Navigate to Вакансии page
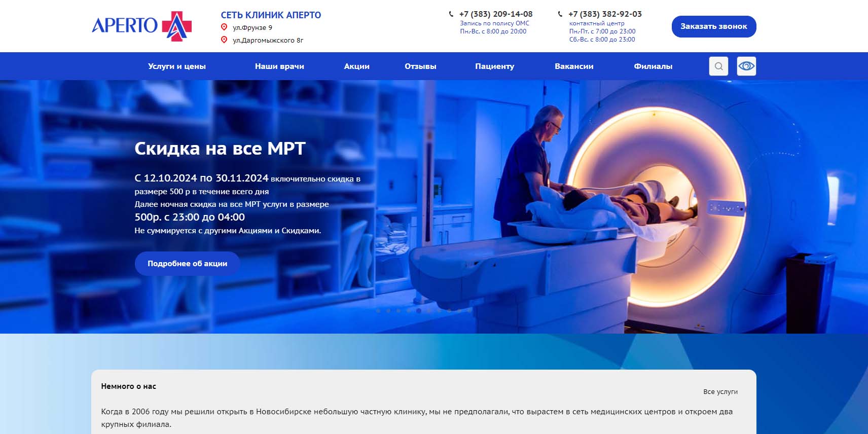This screenshot has width=868, height=434. 574,66
